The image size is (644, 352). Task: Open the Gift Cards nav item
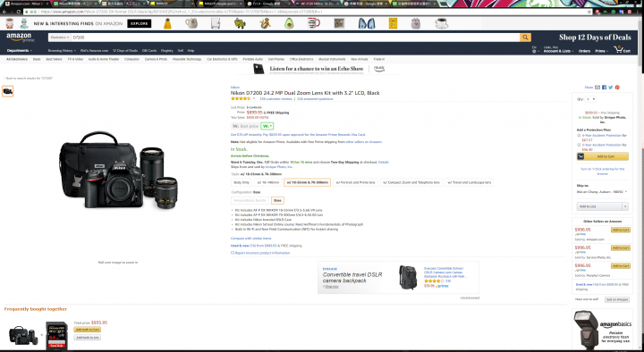tap(149, 50)
